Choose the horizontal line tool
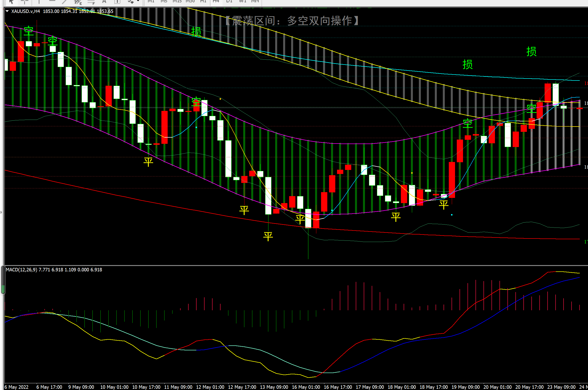 pyautogui.click(x=52, y=1)
